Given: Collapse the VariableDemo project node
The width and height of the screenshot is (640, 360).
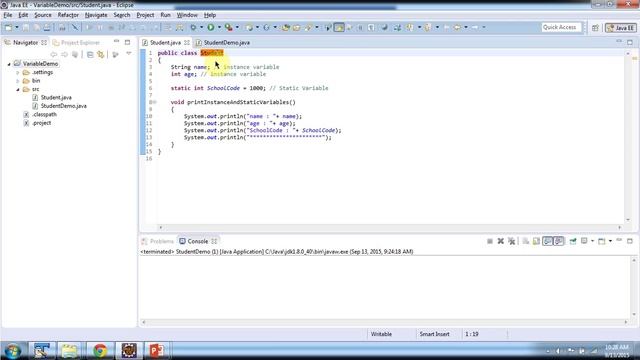Looking at the screenshot, I should (9, 64).
